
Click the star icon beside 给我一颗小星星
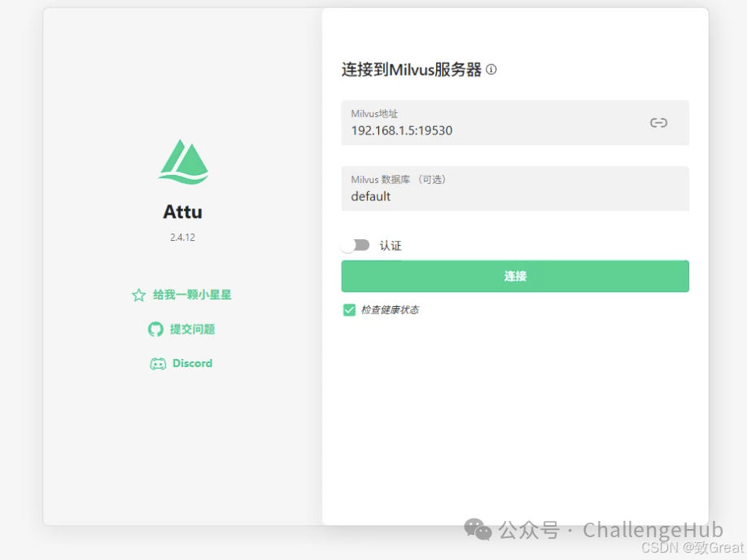click(x=138, y=295)
